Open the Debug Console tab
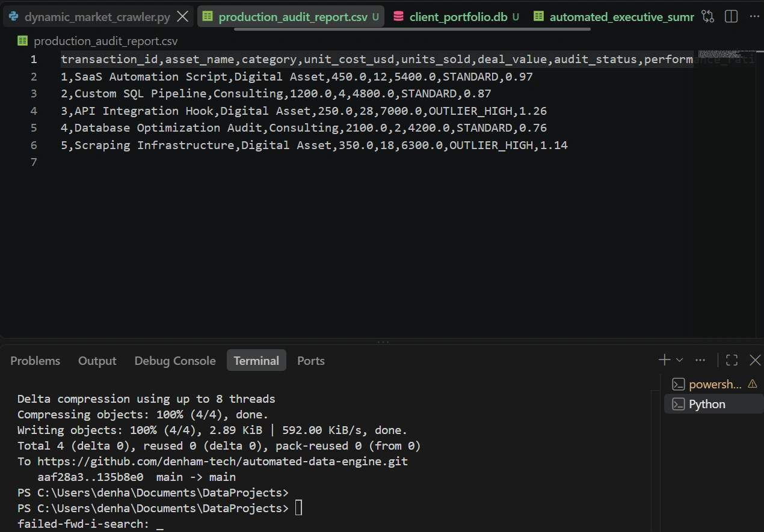The width and height of the screenshot is (764, 532). tap(175, 361)
